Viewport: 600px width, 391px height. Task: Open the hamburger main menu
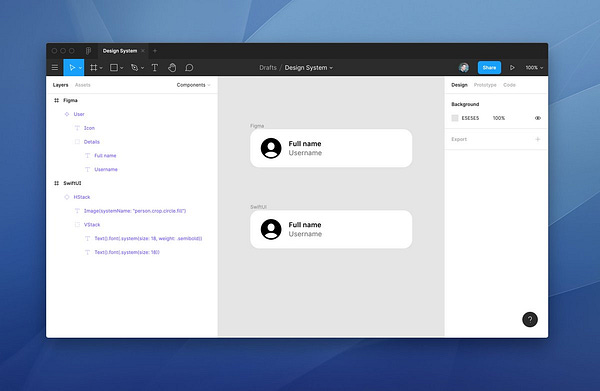click(x=55, y=68)
